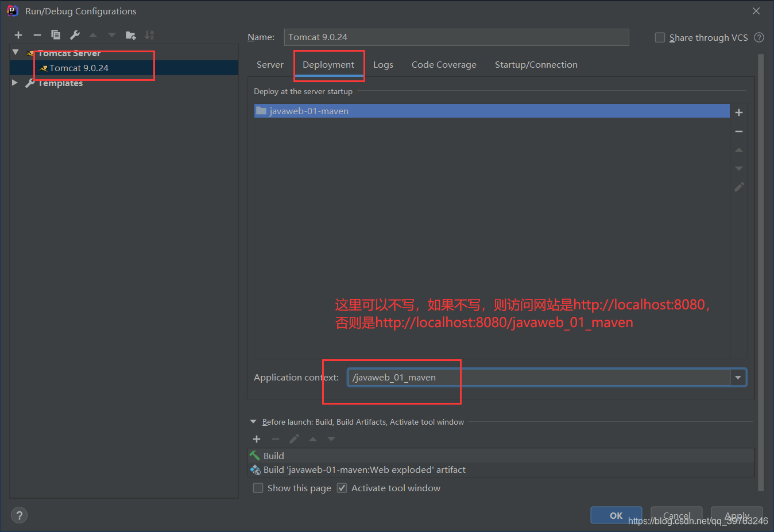Image resolution: width=774 pixels, height=532 pixels.
Task: Edit before launch task pencil icon
Action: 294,439
